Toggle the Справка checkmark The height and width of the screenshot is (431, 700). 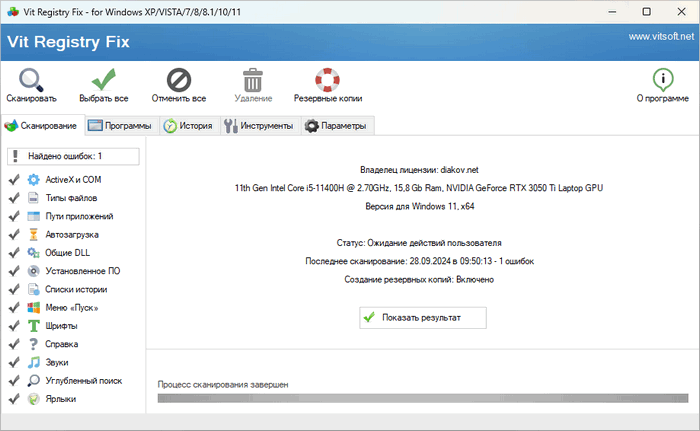pyautogui.click(x=14, y=344)
